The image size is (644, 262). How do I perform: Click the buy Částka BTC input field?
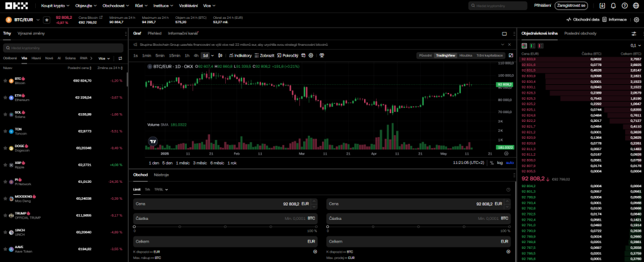click(x=226, y=219)
